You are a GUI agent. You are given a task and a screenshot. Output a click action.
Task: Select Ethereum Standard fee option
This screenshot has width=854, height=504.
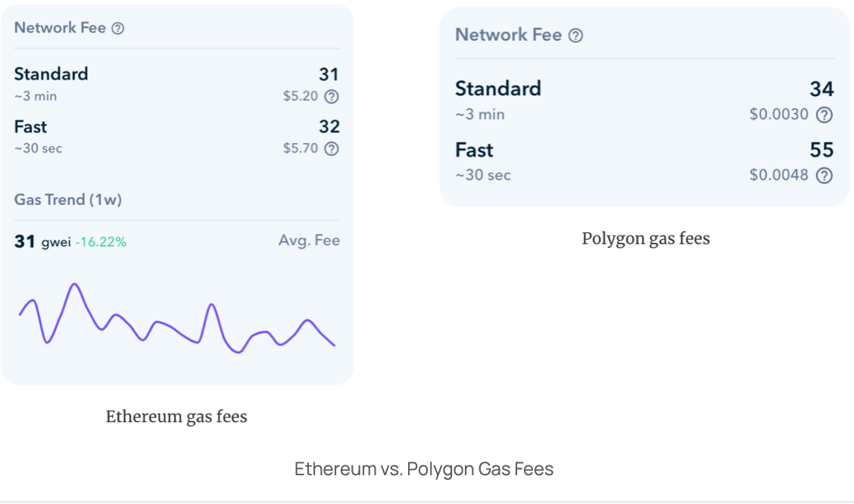click(177, 84)
